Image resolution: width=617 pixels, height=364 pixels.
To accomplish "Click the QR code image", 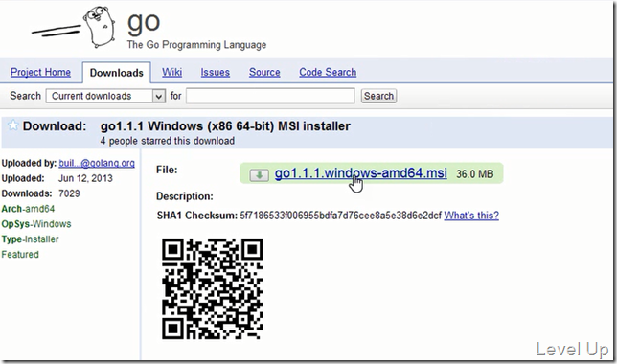I will tap(213, 289).
